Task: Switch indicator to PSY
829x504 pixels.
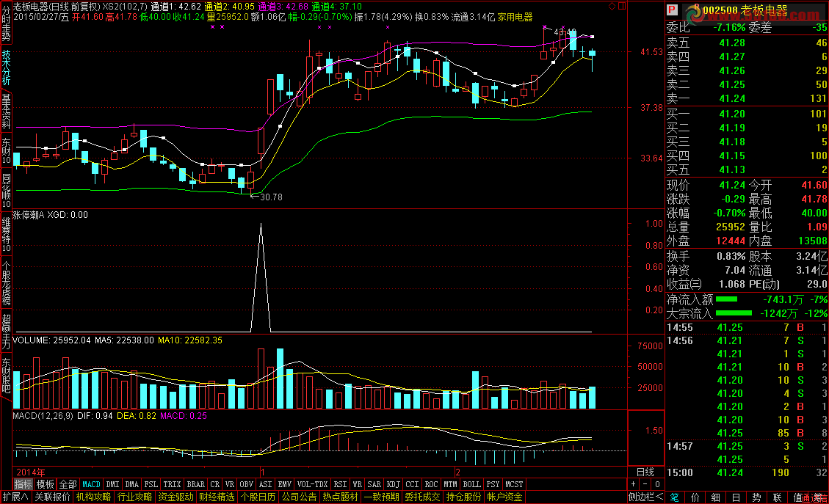Action: coord(493,484)
